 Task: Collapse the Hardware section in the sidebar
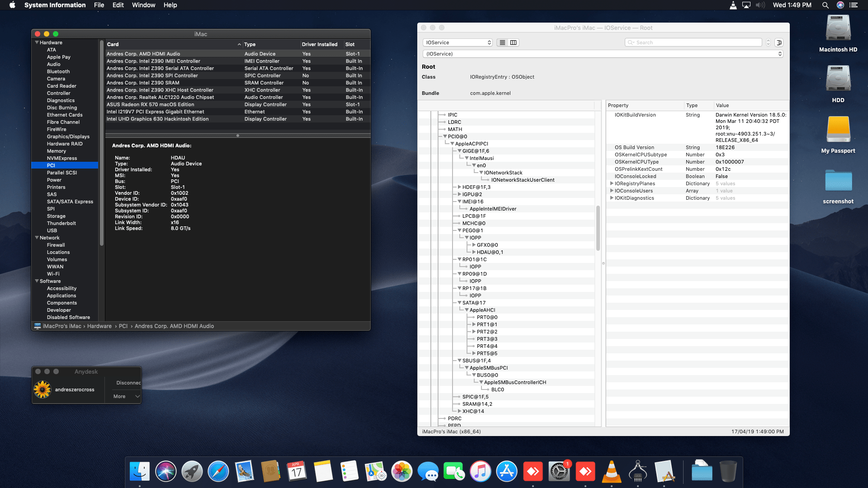[37, 42]
